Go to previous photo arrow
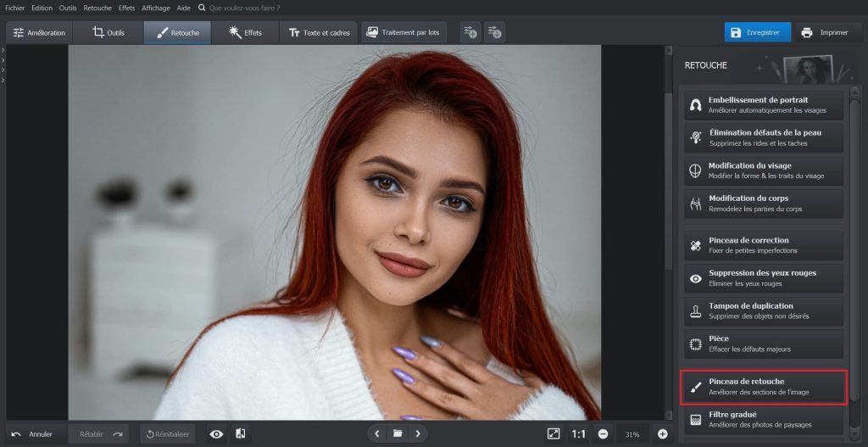This screenshot has height=447, width=868. click(377, 433)
